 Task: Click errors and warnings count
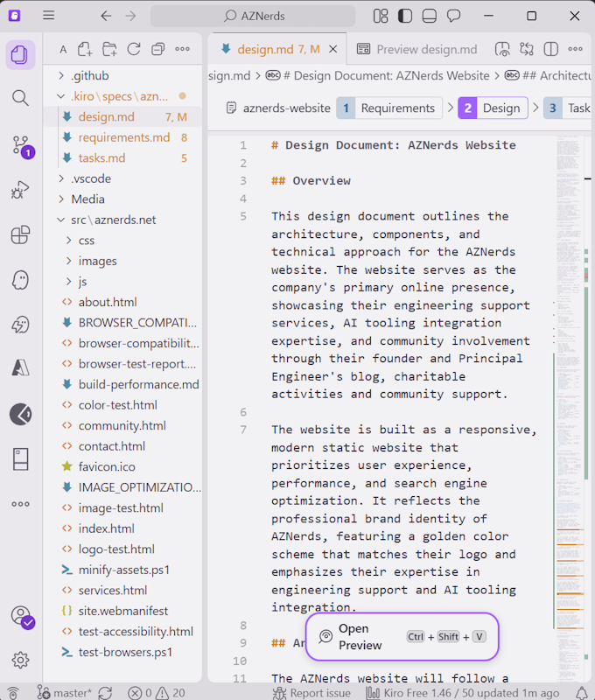[157, 693]
